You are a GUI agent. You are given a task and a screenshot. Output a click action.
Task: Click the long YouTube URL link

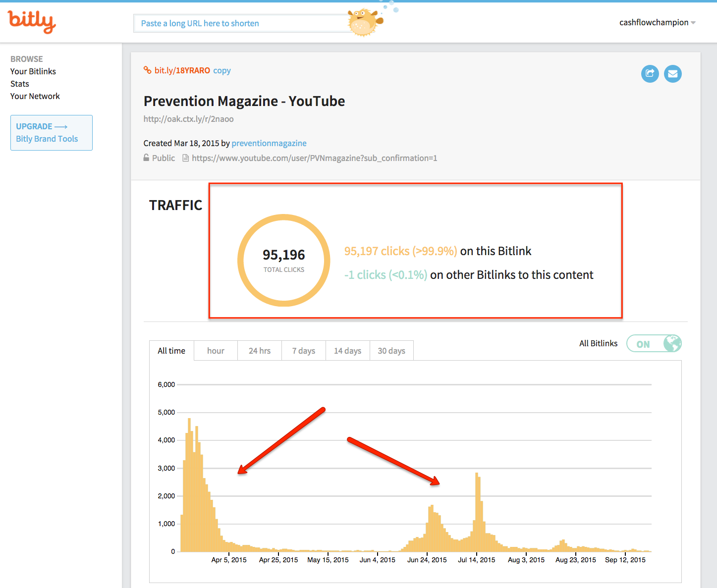tap(315, 158)
